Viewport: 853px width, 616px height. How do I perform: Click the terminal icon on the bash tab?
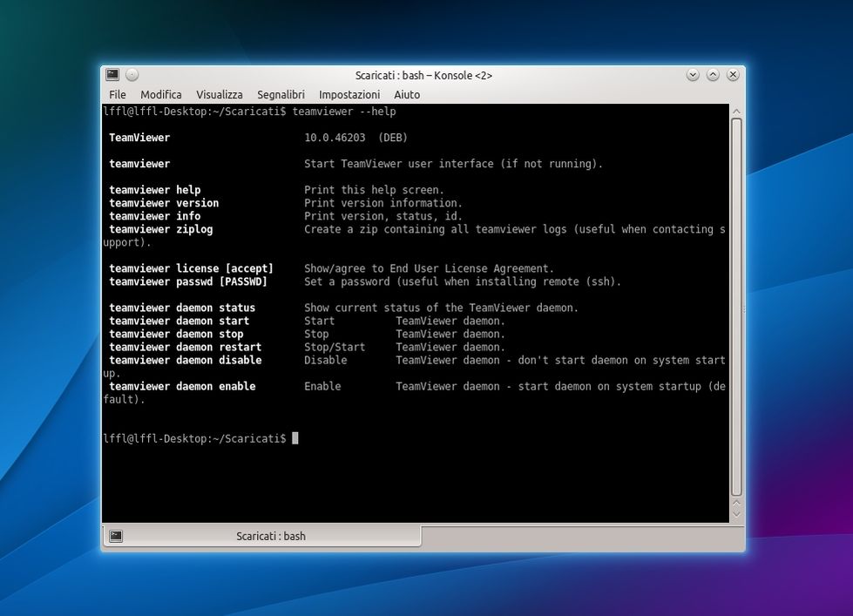115,536
